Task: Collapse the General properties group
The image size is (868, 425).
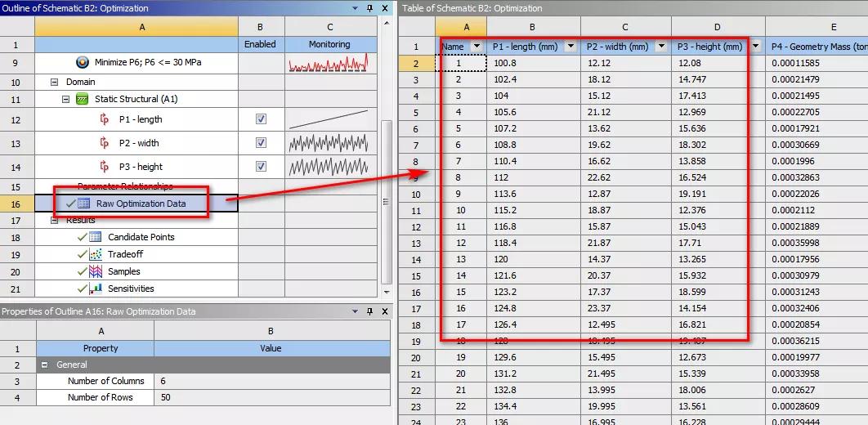Action: tap(45, 365)
